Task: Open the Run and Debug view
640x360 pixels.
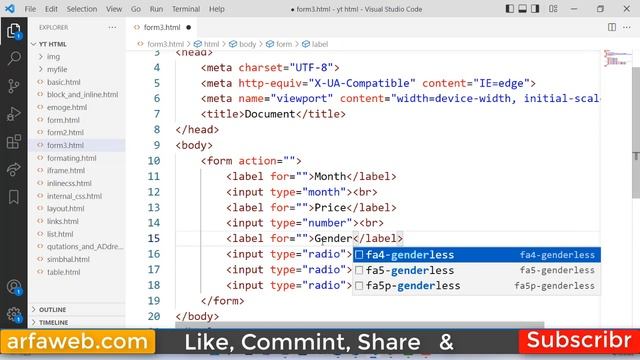Action: [14, 114]
